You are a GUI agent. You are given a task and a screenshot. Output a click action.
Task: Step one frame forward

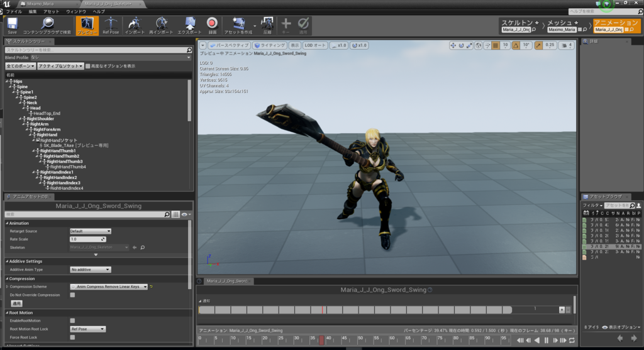pyautogui.click(x=555, y=340)
